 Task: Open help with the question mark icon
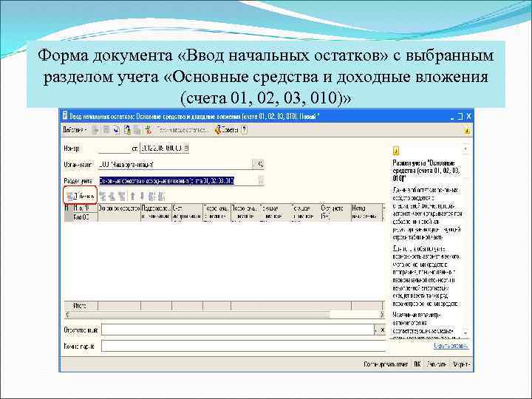pos(245,130)
